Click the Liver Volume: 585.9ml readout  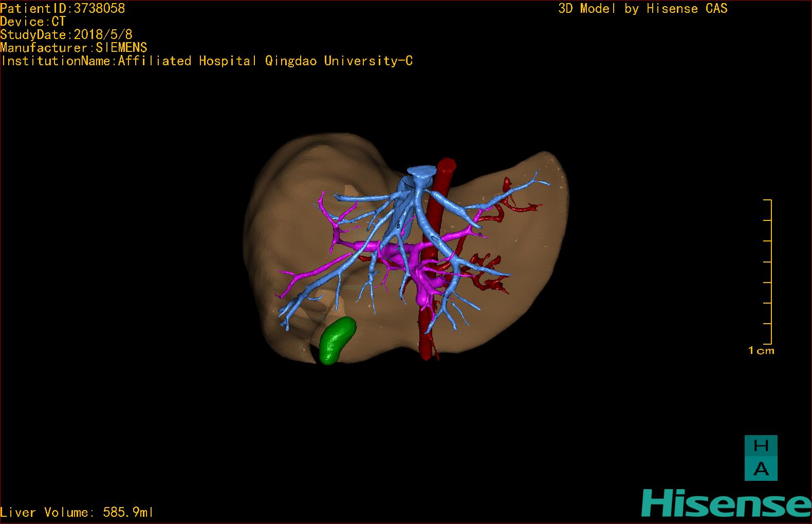(x=77, y=512)
